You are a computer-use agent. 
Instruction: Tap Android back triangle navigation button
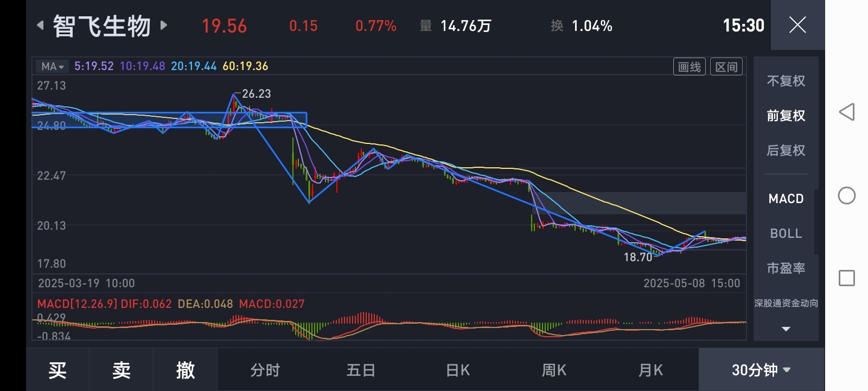847,112
